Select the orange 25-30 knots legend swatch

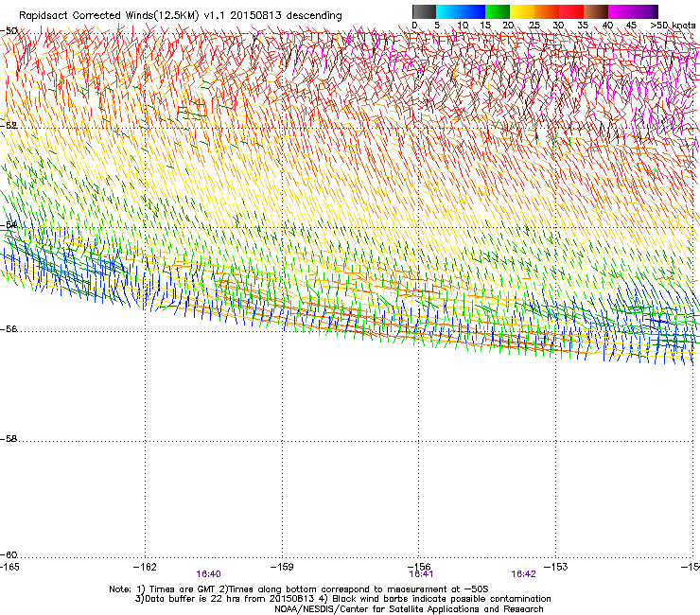(x=547, y=11)
